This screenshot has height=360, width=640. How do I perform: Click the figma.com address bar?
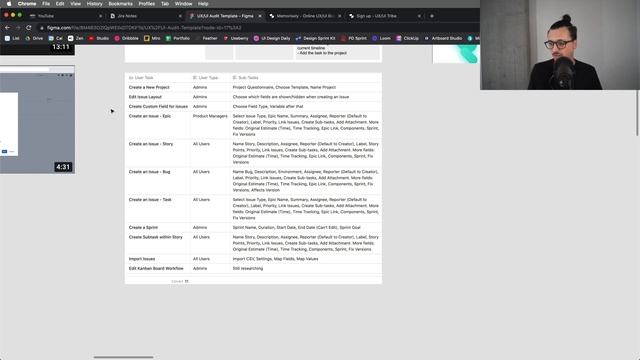pyautogui.click(x=257, y=28)
